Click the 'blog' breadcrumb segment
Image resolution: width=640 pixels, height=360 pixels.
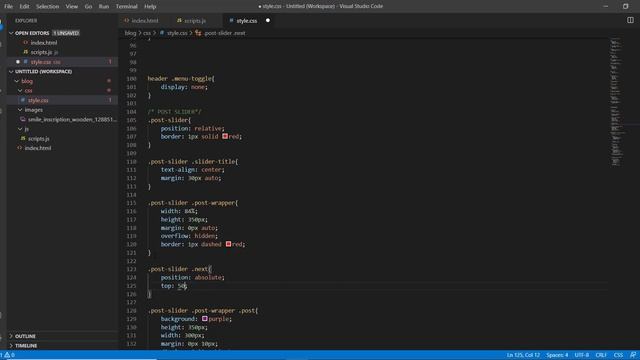(x=130, y=33)
